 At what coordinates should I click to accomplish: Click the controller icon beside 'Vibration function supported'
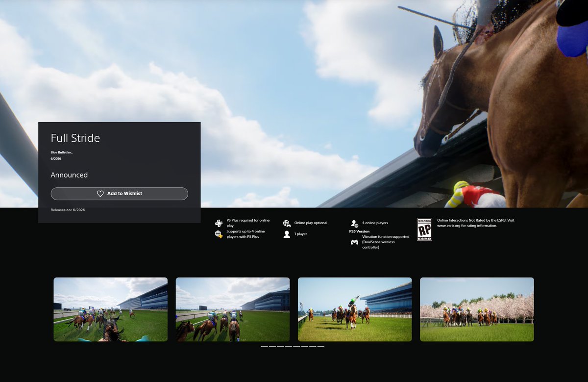[x=354, y=242]
